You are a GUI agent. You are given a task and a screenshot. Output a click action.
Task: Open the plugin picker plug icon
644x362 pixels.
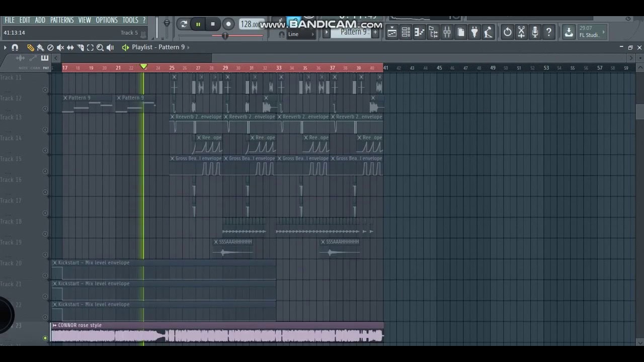pyautogui.click(x=474, y=33)
